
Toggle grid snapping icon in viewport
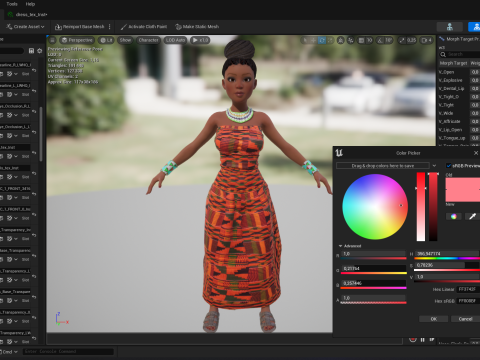point(361,40)
